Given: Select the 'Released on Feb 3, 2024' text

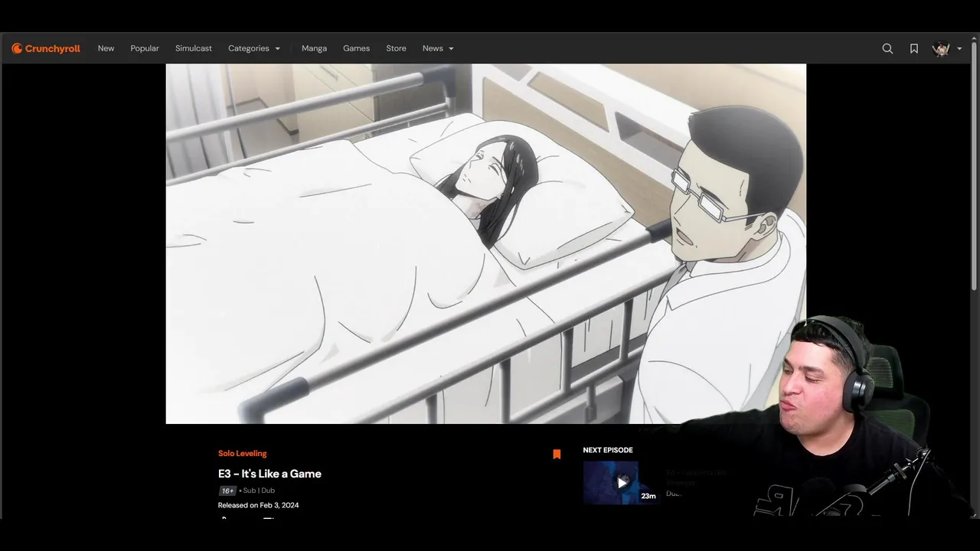Looking at the screenshot, I should 258,505.
